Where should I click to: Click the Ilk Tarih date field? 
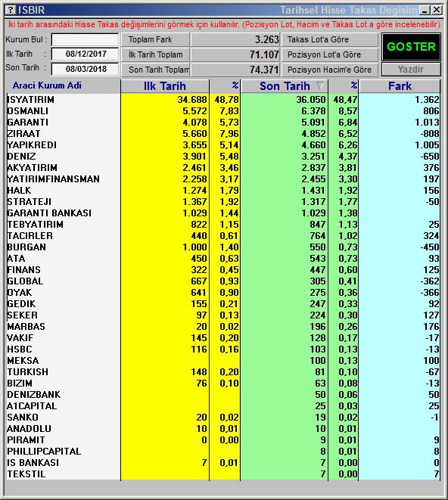tap(85, 54)
